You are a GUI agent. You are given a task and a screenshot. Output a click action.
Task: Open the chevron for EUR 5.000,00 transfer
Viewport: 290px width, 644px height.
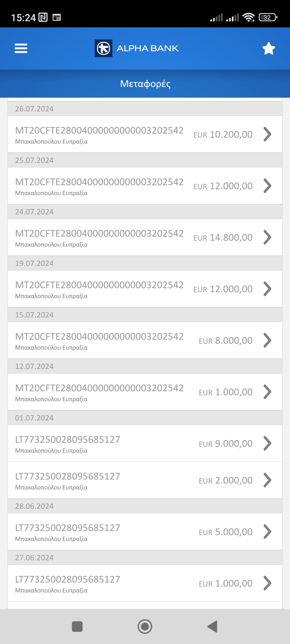pos(267,532)
